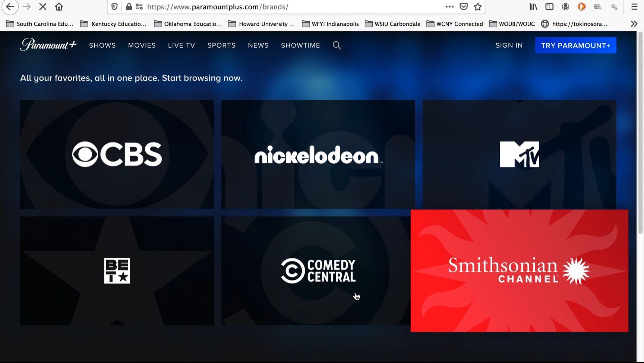
Task: Open the tracking protection shield icon
Action: [x=115, y=7]
